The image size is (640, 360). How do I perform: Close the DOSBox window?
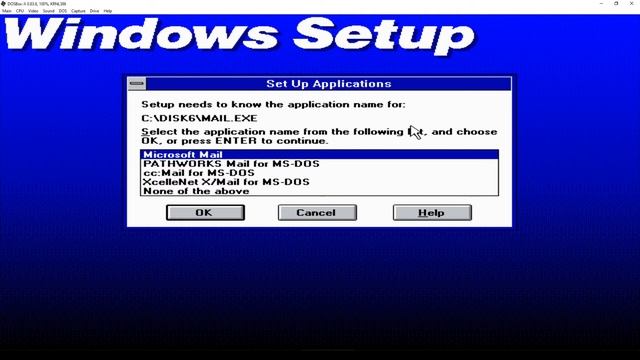point(631,4)
